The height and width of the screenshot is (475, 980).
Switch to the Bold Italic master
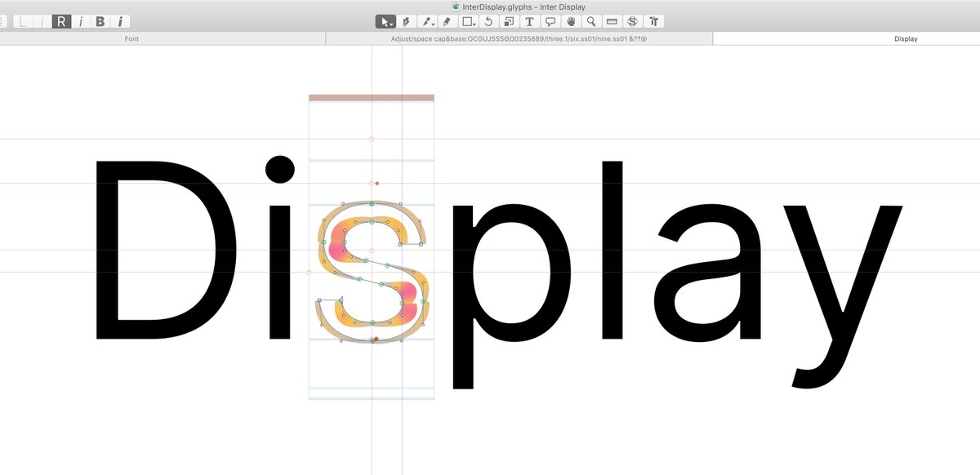[x=120, y=21]
